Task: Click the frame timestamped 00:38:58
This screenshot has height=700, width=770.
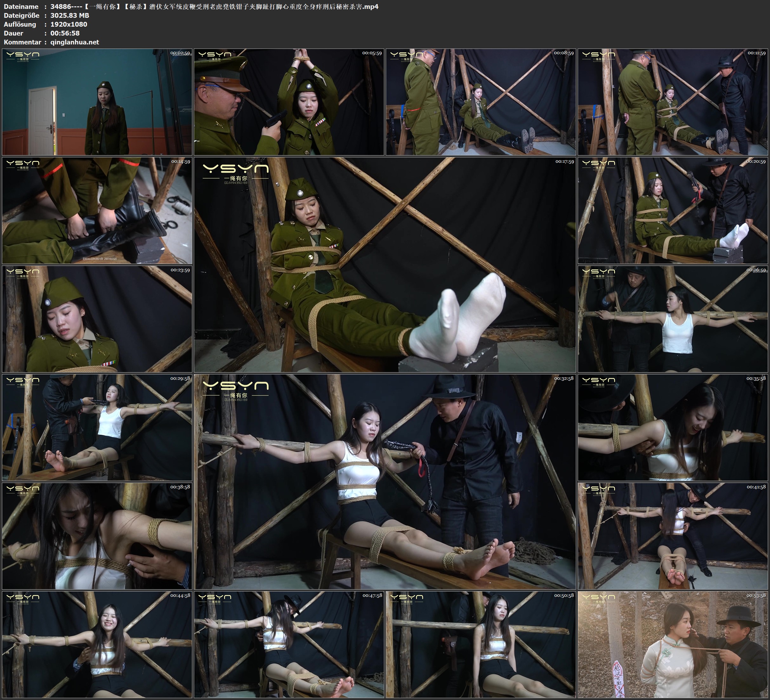Action: click(97, 536)
